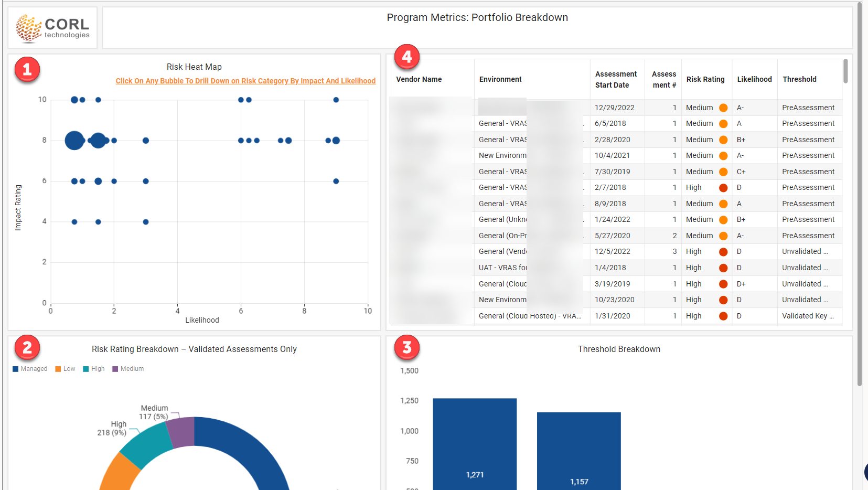This screenshot has width=868, height=490.
Task: Click the bubble at likelihood 9, impact 6
Action: tap(336, 181)
